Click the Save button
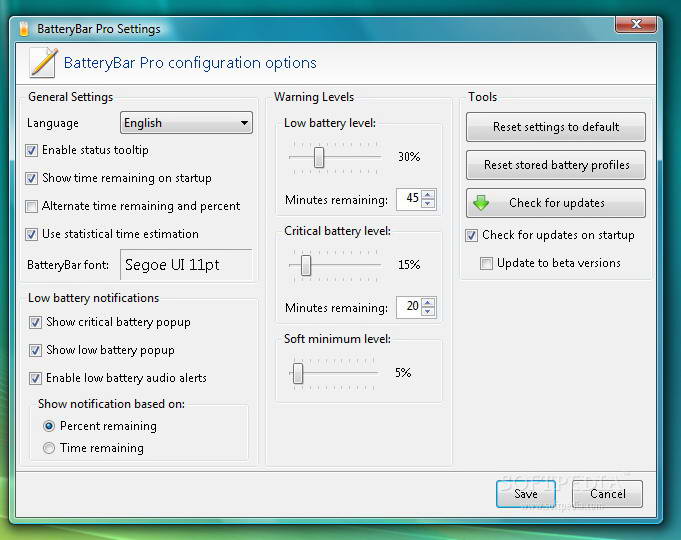 526,494
